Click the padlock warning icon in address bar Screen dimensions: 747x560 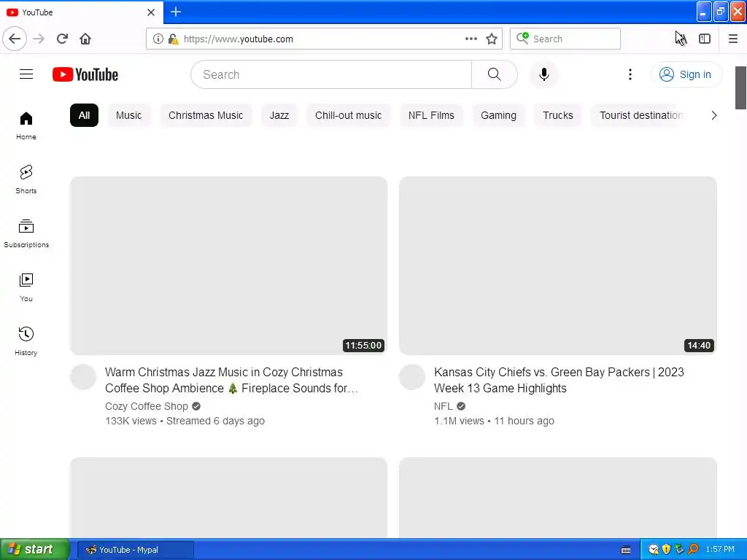173,39
